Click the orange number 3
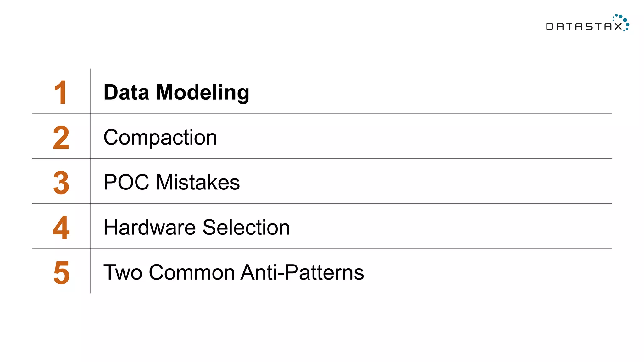Viewport: 644px width, 362px height. point(61,182)
